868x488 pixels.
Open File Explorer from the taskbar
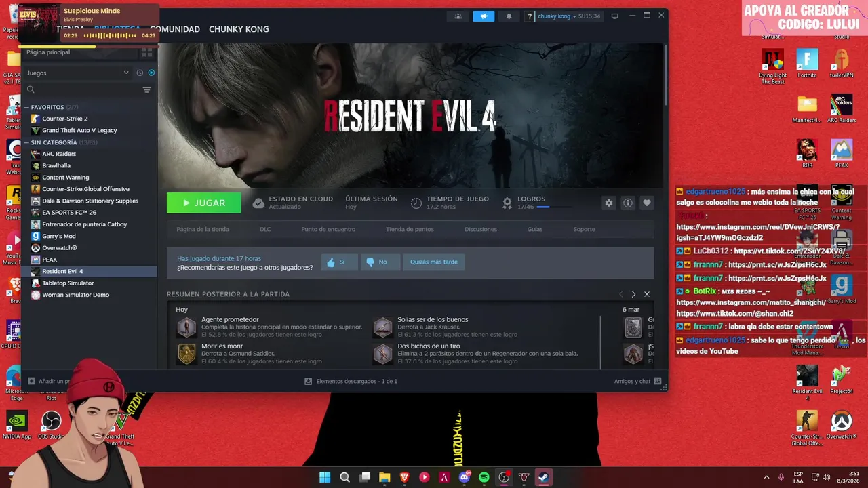[384, 477]
